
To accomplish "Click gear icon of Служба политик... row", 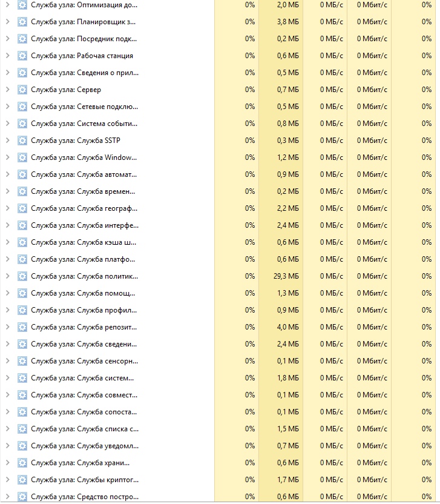I will [x=22, y=276].
